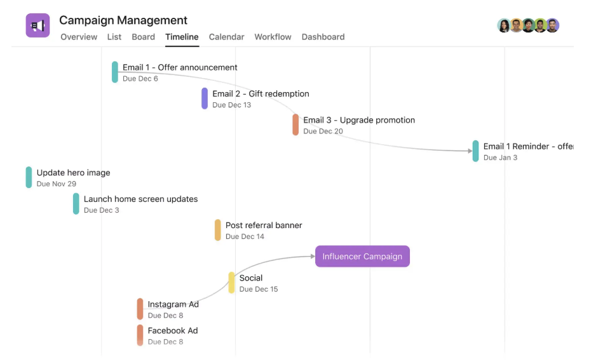Open Launch home screen updates task
The width and height of the screenshot is (589, 364).
pos(140,199)
